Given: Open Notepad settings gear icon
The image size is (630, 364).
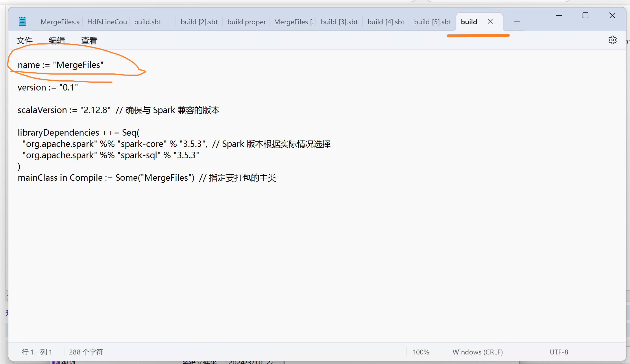Looking at the screenshot, I should click(x=612, y=40).
